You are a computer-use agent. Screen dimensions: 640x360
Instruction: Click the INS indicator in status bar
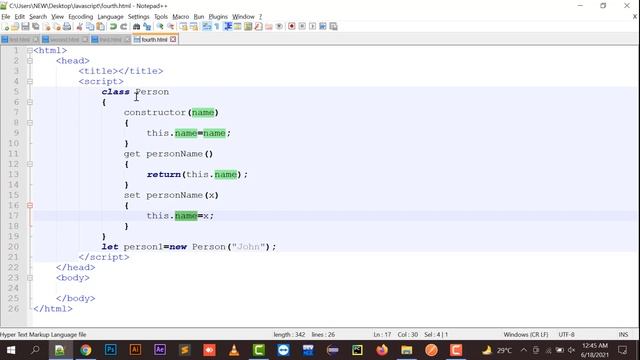[x=623, y=335]
